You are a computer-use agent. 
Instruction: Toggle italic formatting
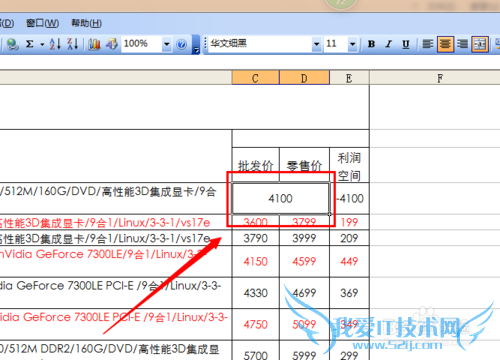pos(388,44)
